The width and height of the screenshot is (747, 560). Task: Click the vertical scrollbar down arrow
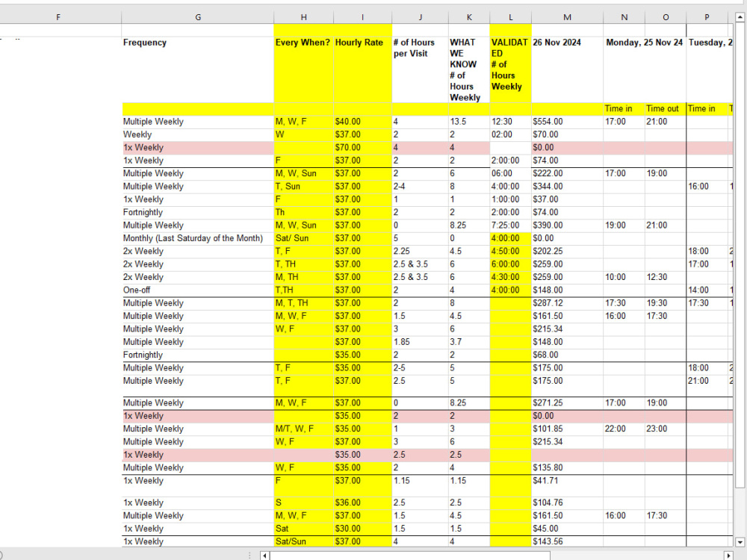[740, 542]
